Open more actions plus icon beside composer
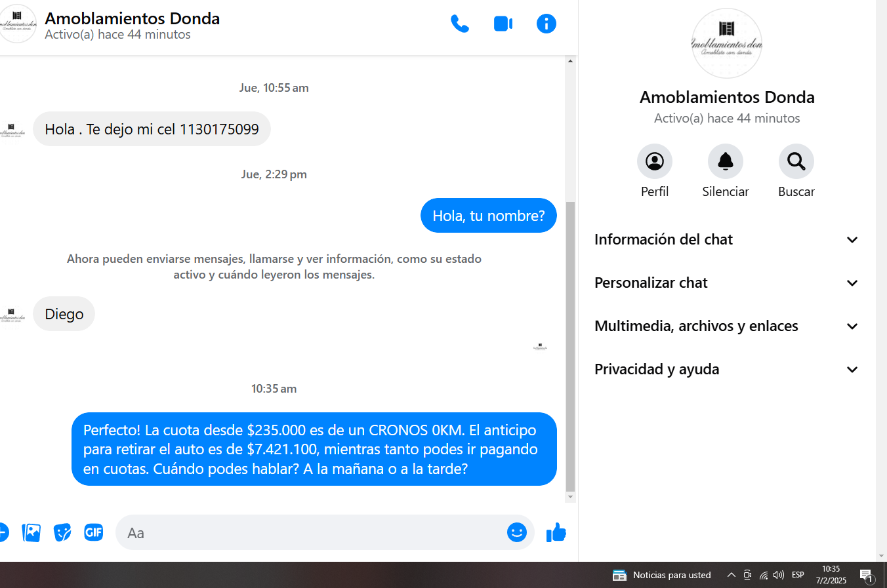The height and width of the screenshot is (588, 887). 3,532
